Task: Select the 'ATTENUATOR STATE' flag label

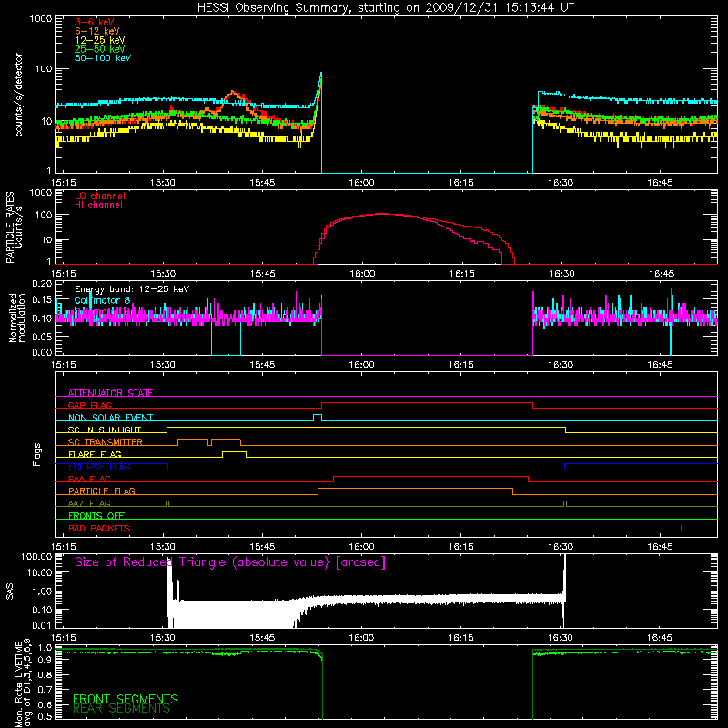Action: click(x=110, y=393)
